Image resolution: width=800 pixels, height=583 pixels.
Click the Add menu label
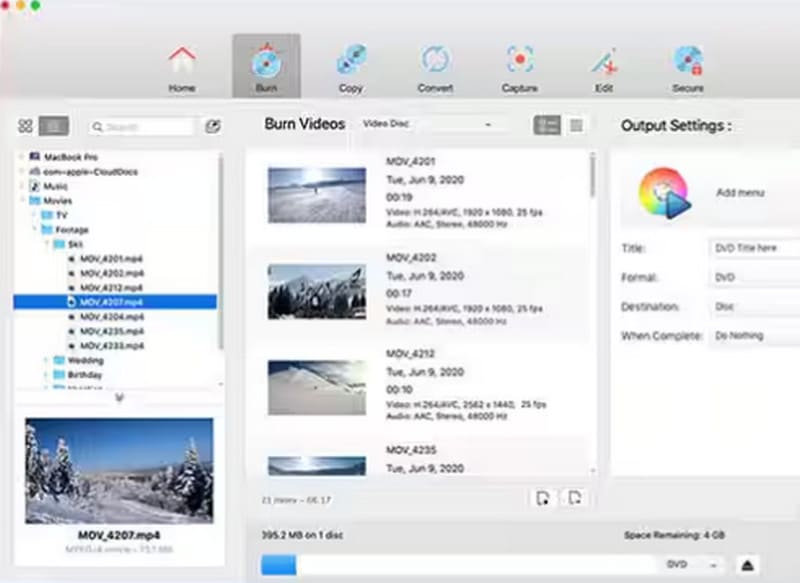[x=740, y=191]
